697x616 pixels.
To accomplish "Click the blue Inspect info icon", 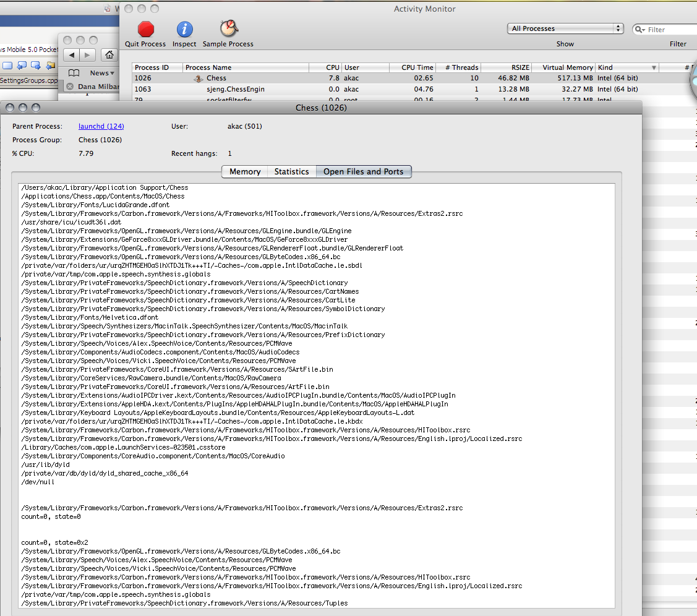I will click(184, 29).
